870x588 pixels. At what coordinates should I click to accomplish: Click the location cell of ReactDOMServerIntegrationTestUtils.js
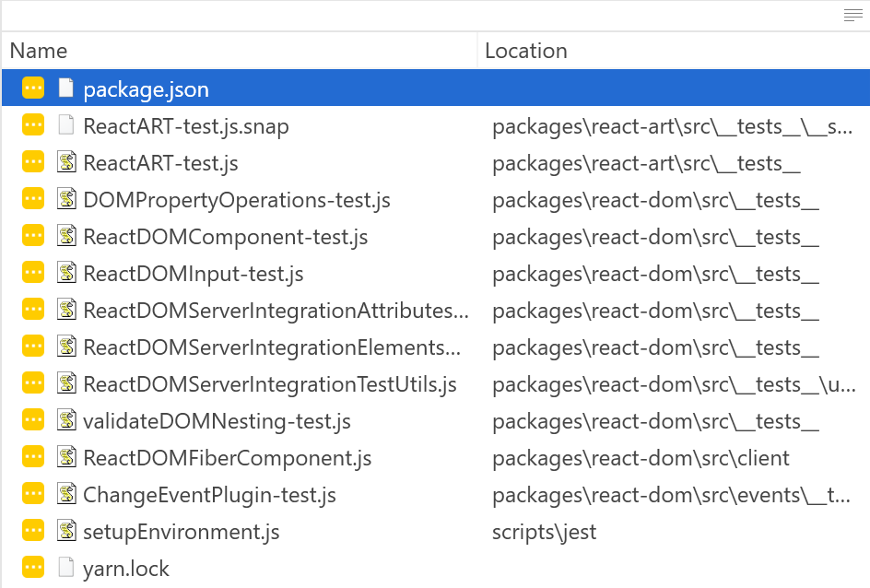click(674, 385)
